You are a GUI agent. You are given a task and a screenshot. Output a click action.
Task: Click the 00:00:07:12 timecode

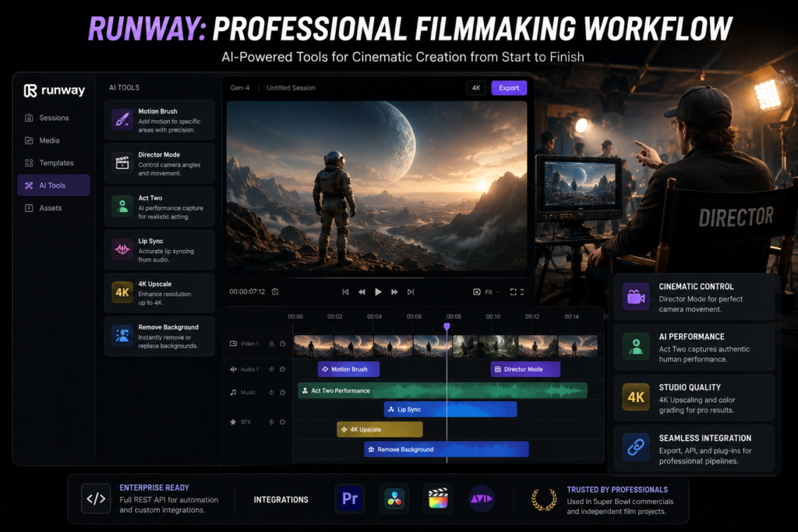pyautogui.click(x=247, y=292)
